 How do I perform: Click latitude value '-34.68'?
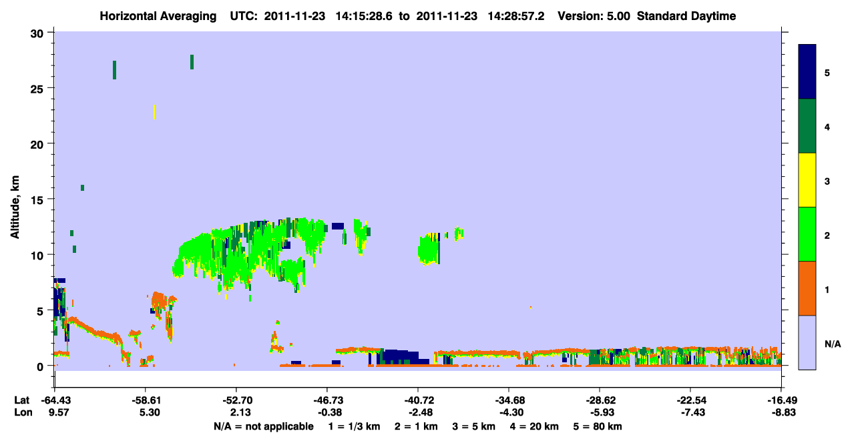click(509, 400)
